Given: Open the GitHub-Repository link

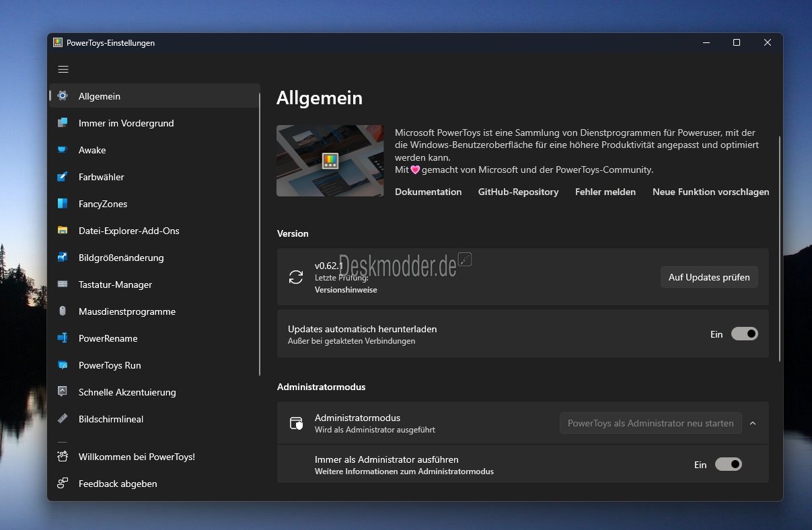Looking at the screenshot, I should (x=518, y=192).
